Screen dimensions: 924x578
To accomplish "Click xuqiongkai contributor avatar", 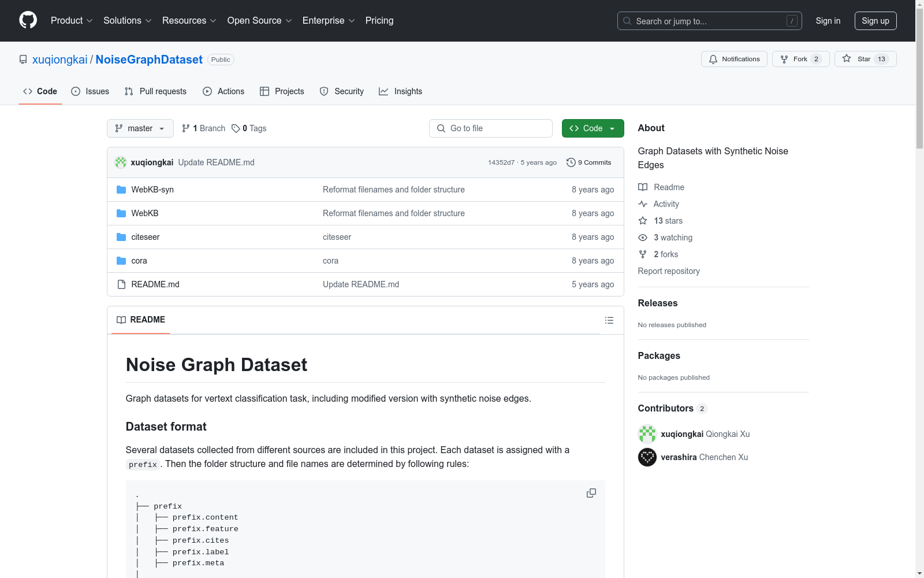I will 647,434.
